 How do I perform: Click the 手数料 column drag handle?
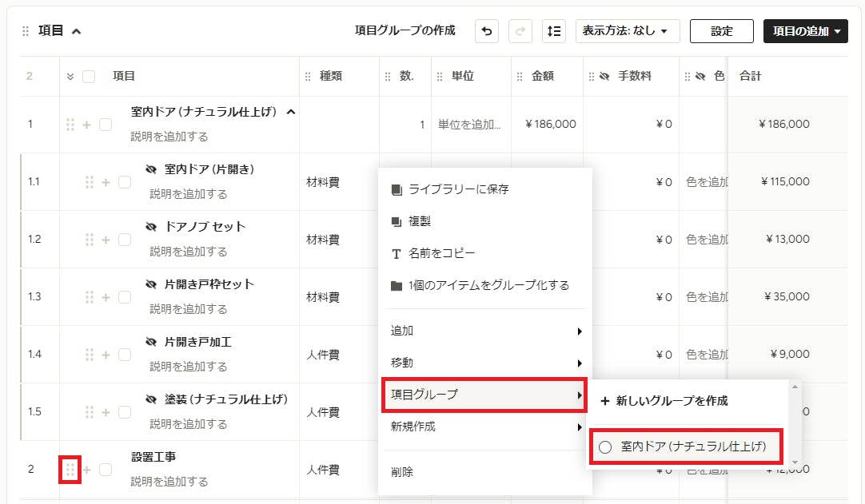592,77
